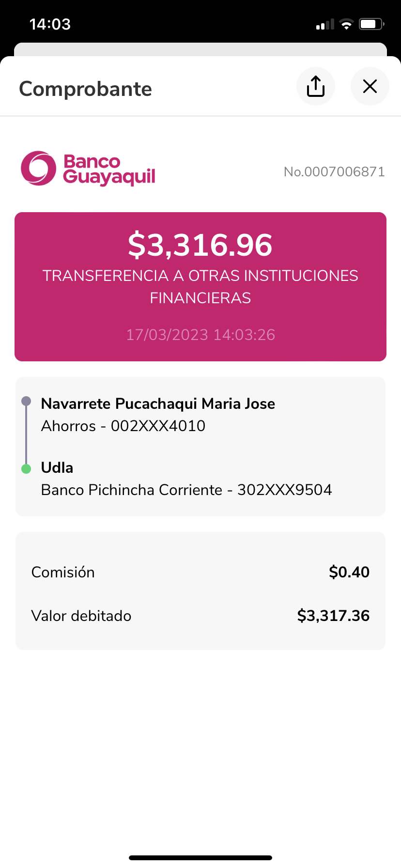Tap the green recipient dot marker

tap(26, 468)
